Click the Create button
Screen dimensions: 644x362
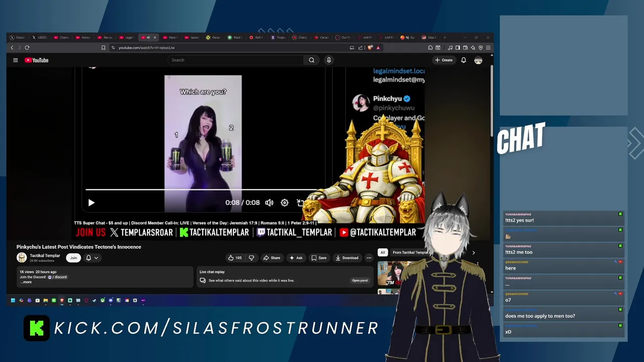coord(444,60)
